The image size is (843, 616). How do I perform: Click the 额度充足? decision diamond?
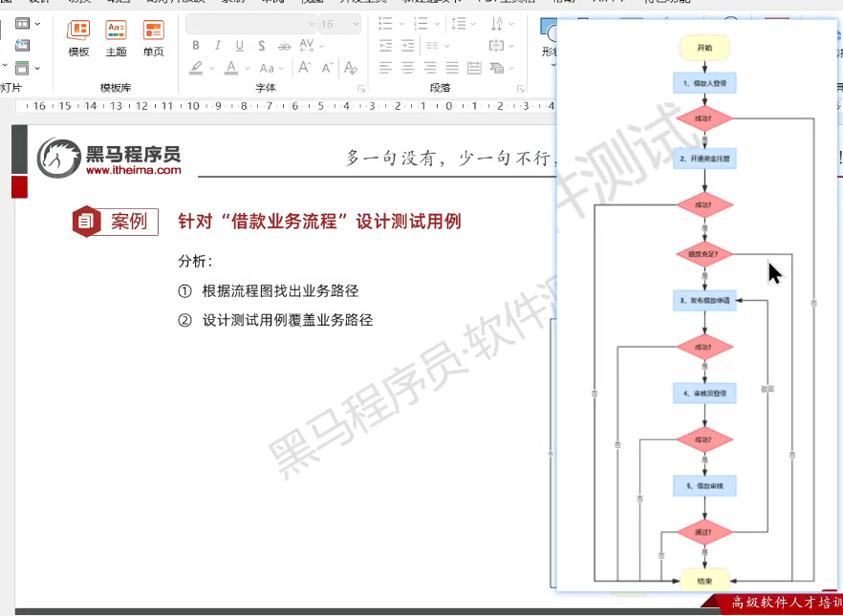click(704, 254)
